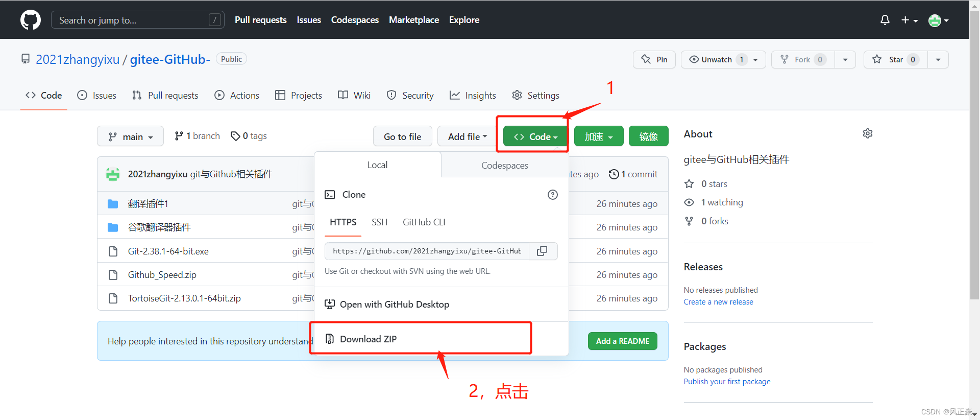Select the SSH clone option
This screenshot has width=980, height=420.
click(x=379, y=222)
